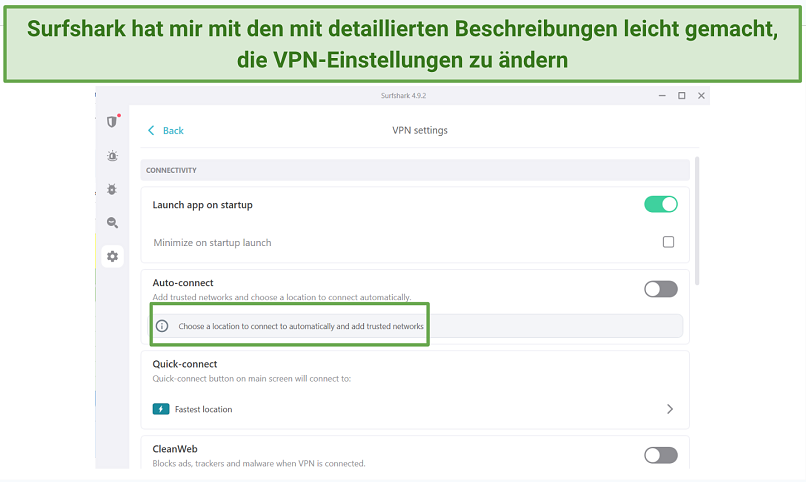806x482 pixels.
Task: Click 'Choose a location to connect' hint
Action: click(301, 326)
